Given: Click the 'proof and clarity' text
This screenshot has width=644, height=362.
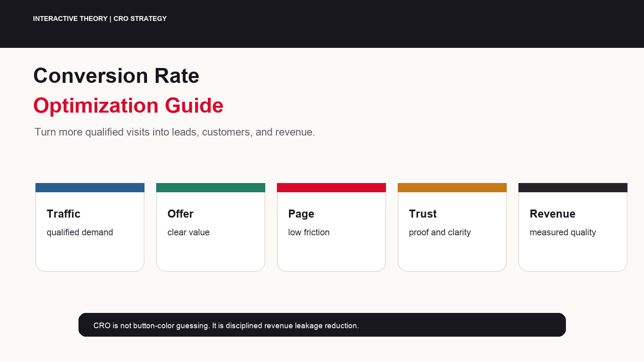Looking at the screenshot, I should (x=440, y=232).
